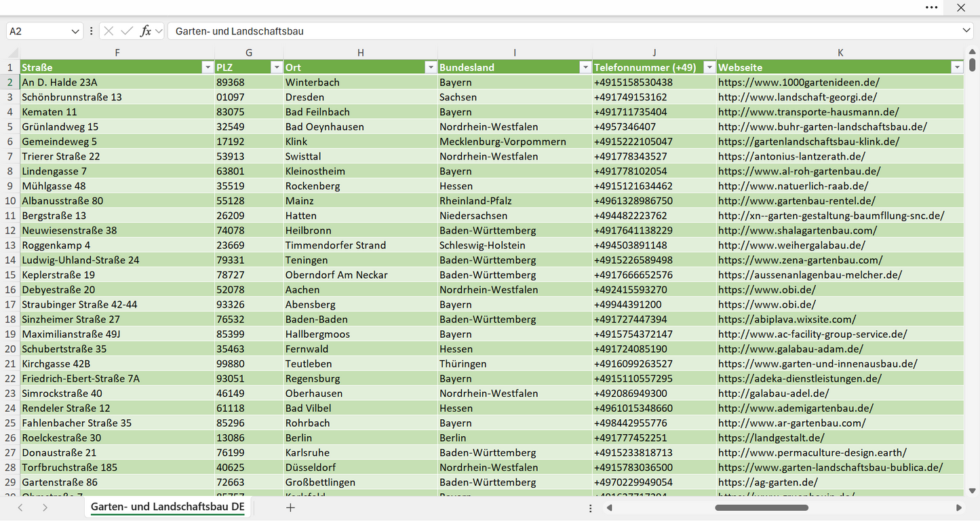Expand the formula bar with chevron
The image size is (980, 521).
coord(966,31)
